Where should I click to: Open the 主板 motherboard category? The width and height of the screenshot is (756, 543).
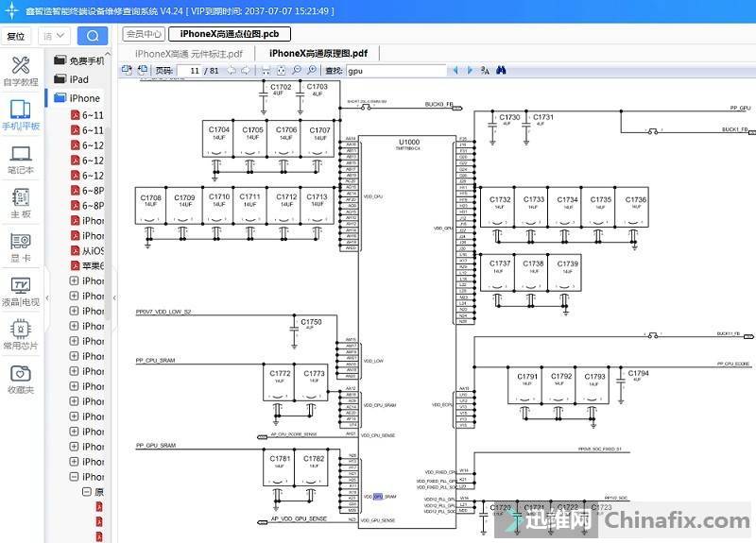[x=20, y=203]
